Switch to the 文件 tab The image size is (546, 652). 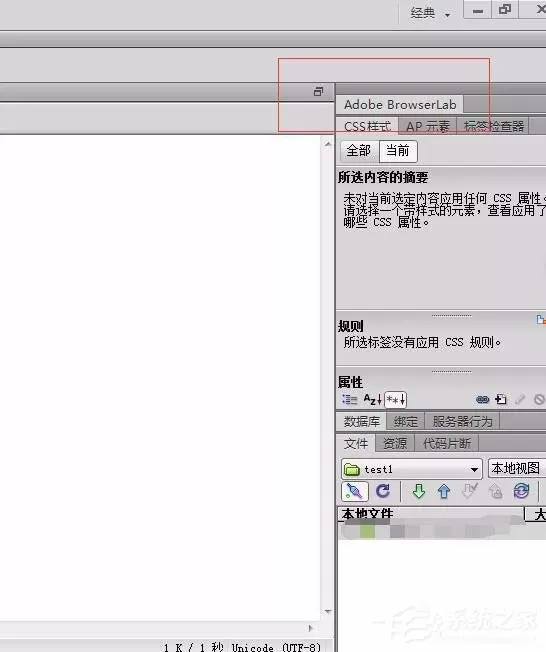tap(356, 444)
